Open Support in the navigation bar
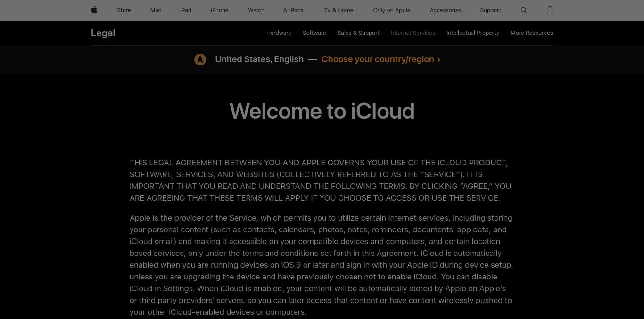This screenshot has height=319, width=644. (490, 10)
